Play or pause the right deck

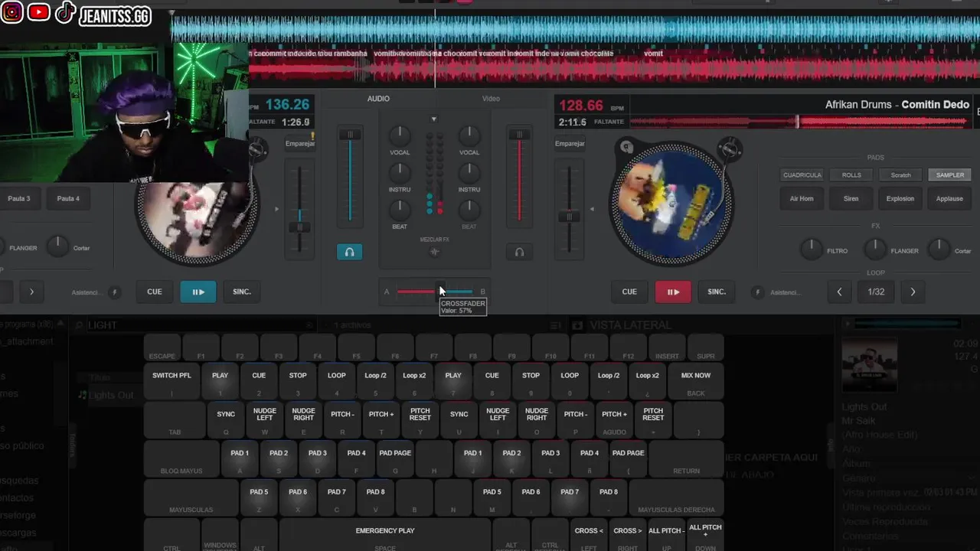[x=673, y=292]
